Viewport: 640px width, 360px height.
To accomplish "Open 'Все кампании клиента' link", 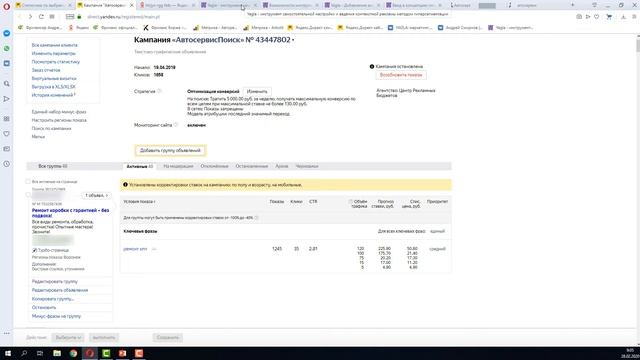I will (x=55, y=45).
